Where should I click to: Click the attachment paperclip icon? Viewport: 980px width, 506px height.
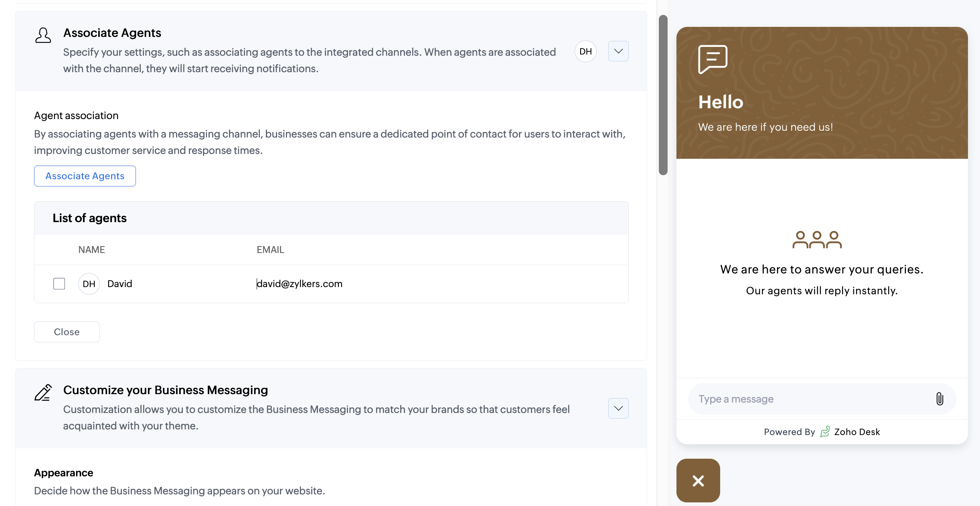[940, 399]
